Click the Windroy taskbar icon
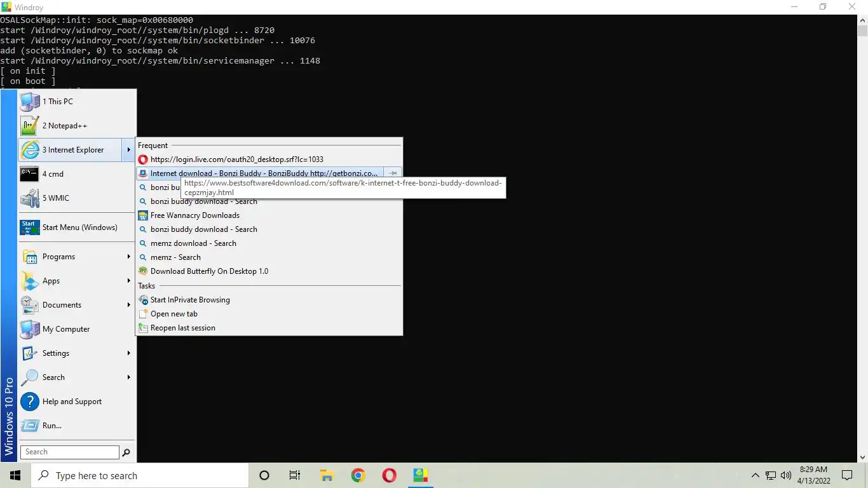This screenshot has height=488, width=868. click(x=420, y=475)
